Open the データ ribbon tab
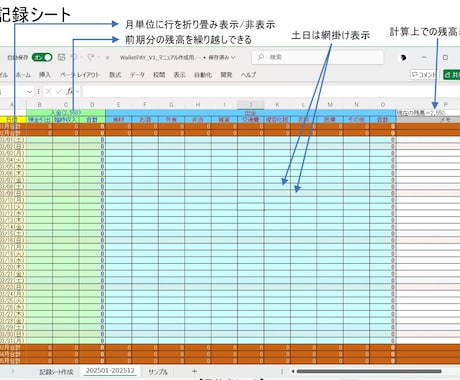 pos(137,75)
